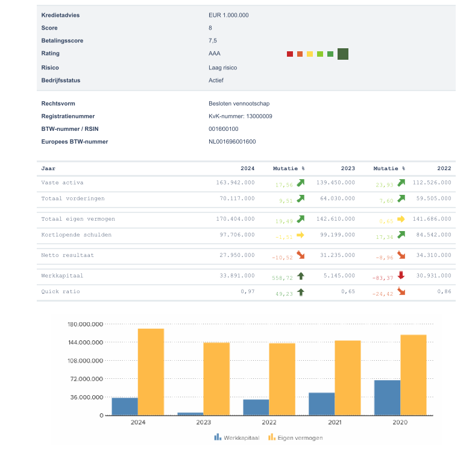
Task: Click the dark green up arrow for Werkkapitaal 2024
Action: (300, 276)
